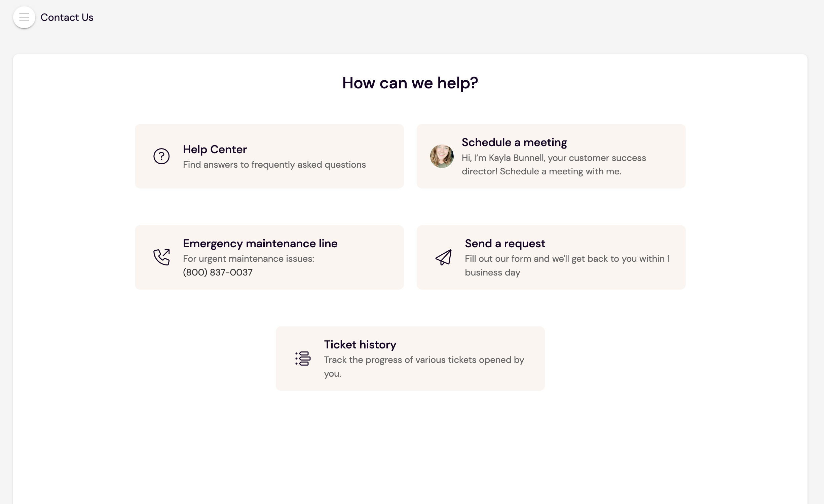Click the Help Center question mark icon
The width and height of the screenshot is (824, 504).
point(161,156)
